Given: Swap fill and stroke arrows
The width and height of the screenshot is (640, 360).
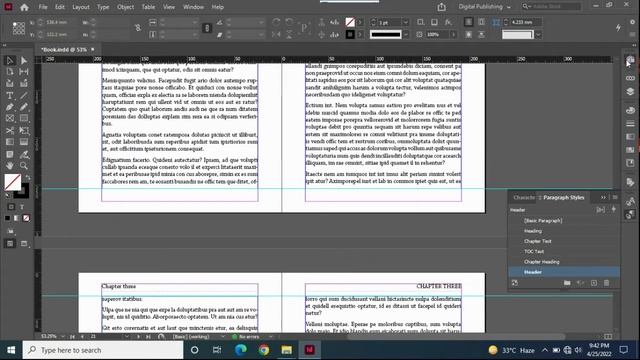Looking at the screenshot, I should click(x=28, y=178).
